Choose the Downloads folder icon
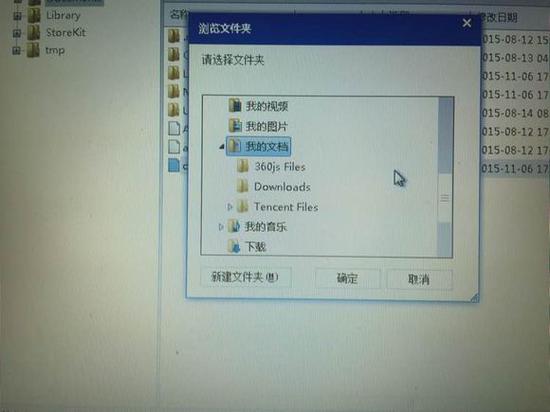 click(x=243, y=186)
